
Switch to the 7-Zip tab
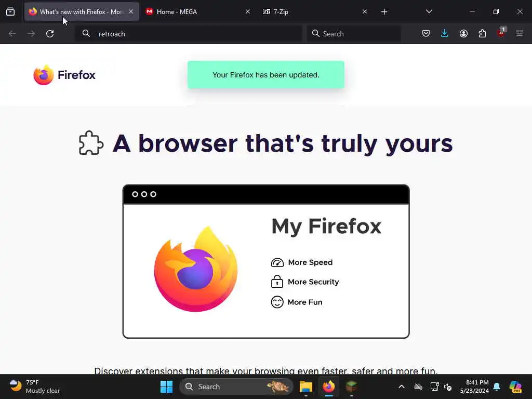tap(314, 11)
